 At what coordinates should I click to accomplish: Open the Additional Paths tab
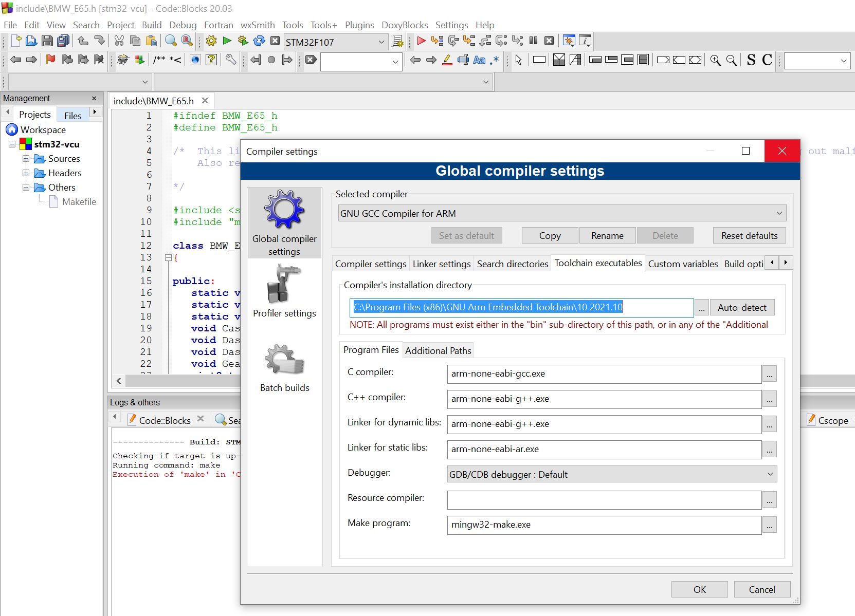pos(438,350)
